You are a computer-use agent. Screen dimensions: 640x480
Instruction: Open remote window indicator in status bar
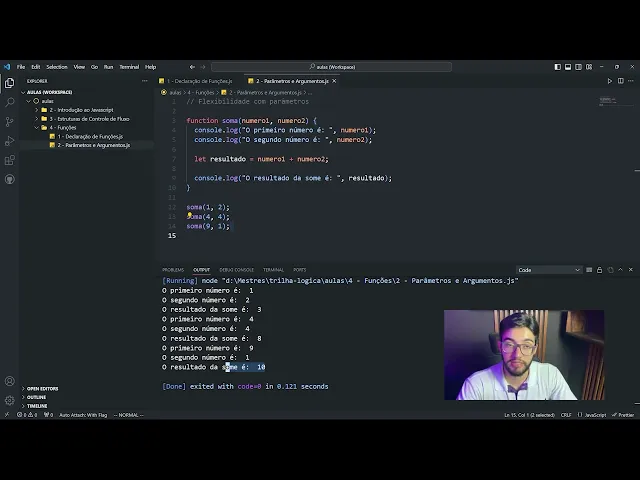click(7, 415)
